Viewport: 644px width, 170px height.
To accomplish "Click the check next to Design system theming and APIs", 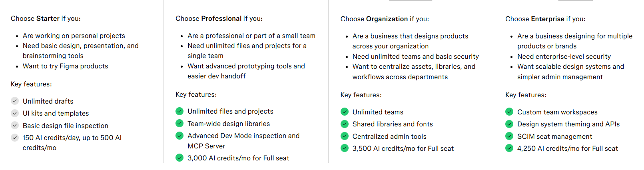I will pos(509,124).
